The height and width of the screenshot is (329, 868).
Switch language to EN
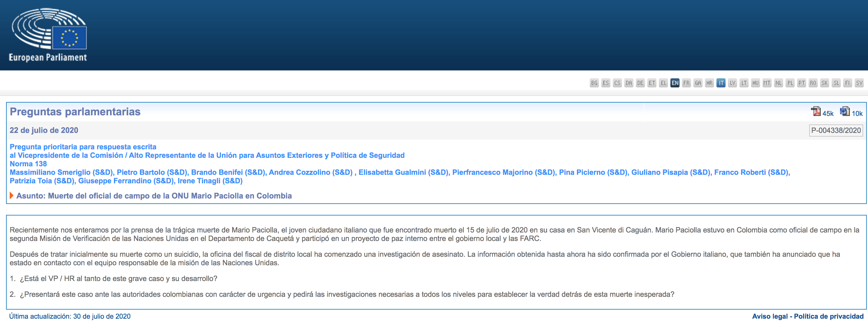coord(675,83)
